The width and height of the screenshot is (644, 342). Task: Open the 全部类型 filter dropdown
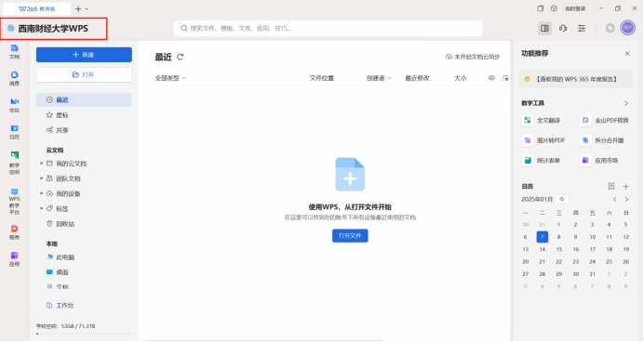(x=170, y=78)
